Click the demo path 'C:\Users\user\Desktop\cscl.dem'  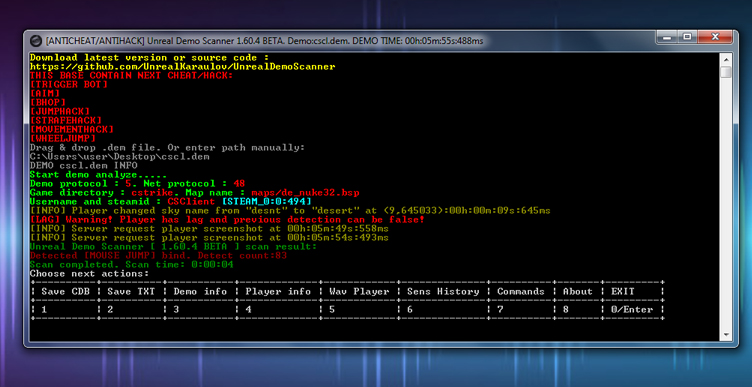pos(119,157)
